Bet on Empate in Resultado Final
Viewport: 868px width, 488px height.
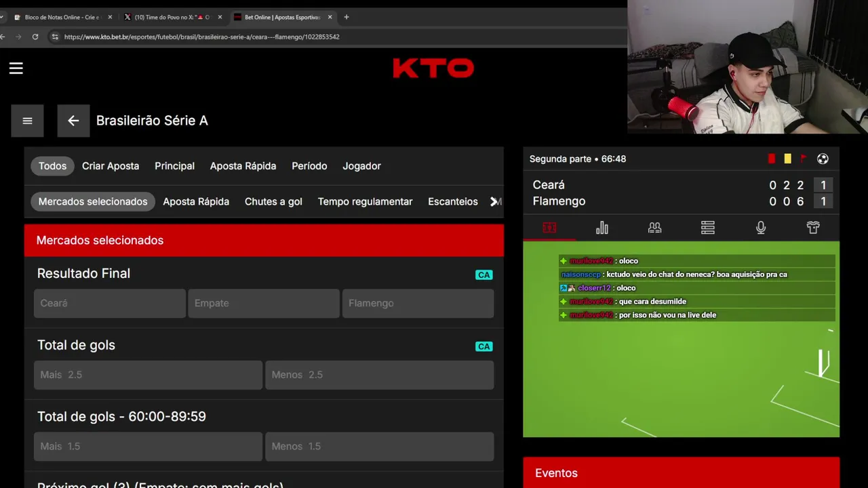264,303
